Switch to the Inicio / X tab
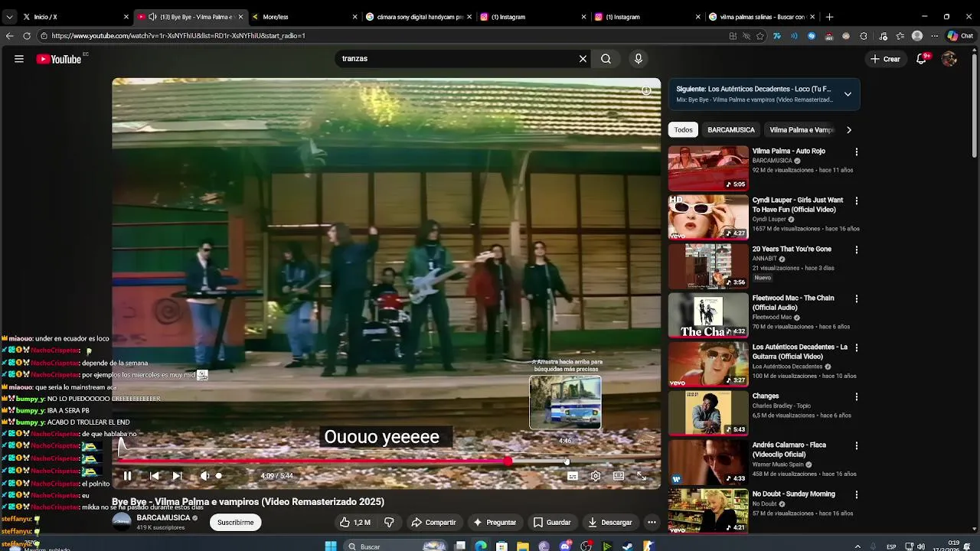Image resolution: width=980 pixels, height=551 pixels. (74, 17)
